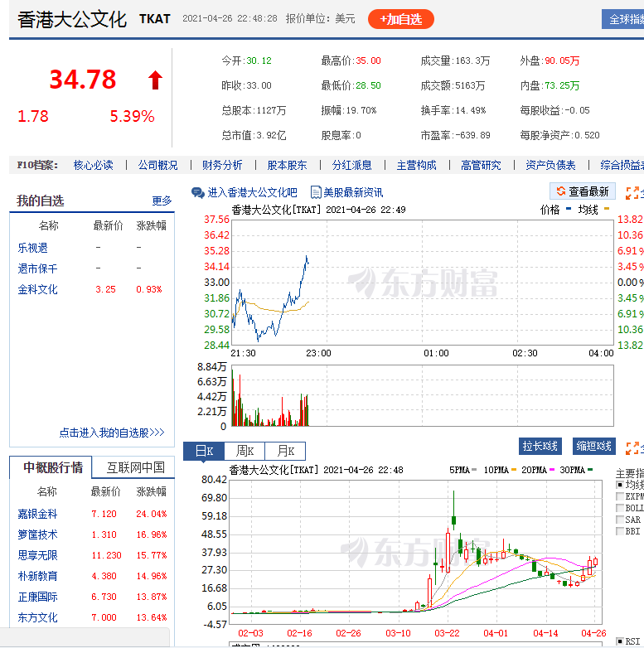
Task: Click the 10PMA orange legend swatch
Action: click(x=514, y=470)
